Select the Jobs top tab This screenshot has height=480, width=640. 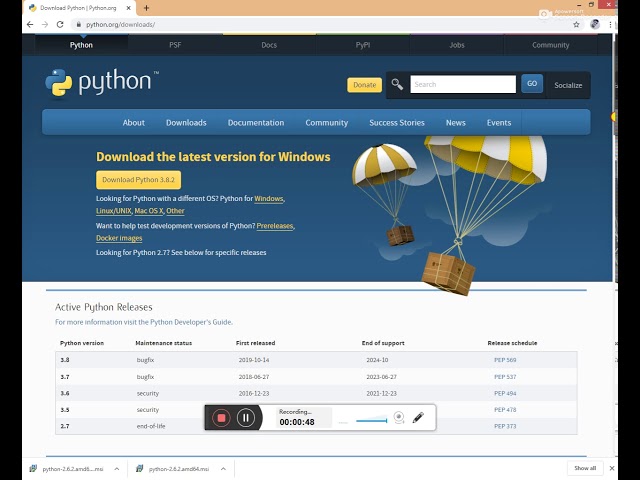[457, 45]
